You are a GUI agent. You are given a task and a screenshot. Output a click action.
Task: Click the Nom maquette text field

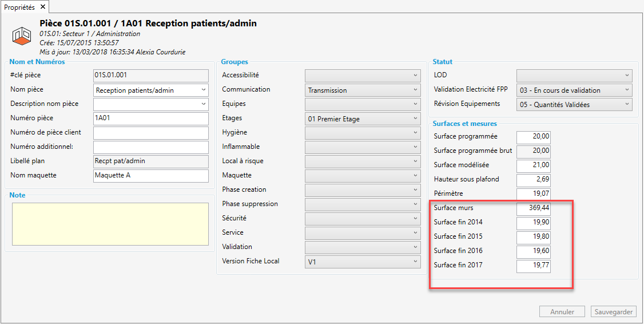point(150,176)
